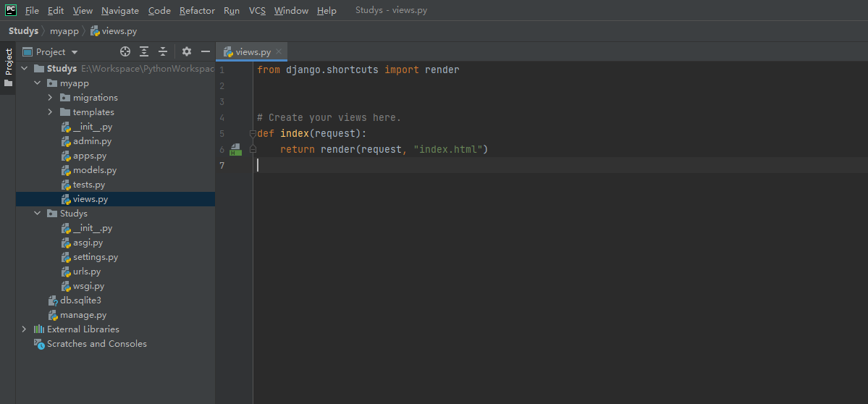Select __init__.py under Studys package
Image resolution: width=868 pixels, height=404 pixels.
[x=86, y=228]
